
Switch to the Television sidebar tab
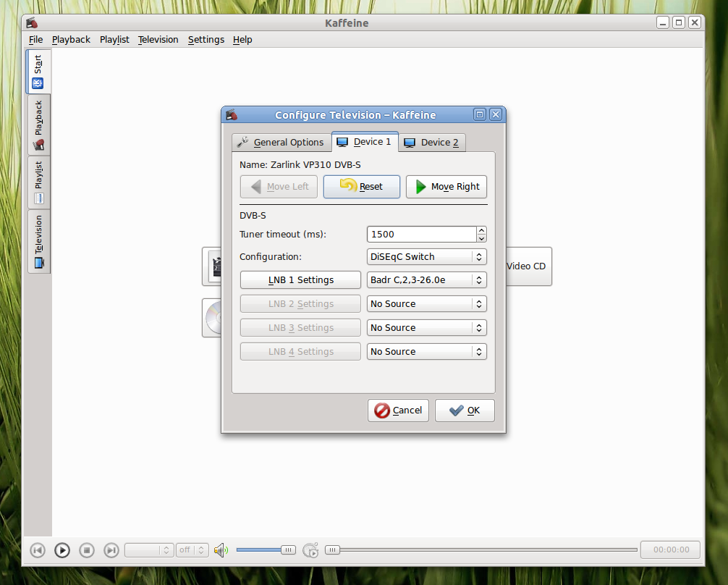pos(39,241)
